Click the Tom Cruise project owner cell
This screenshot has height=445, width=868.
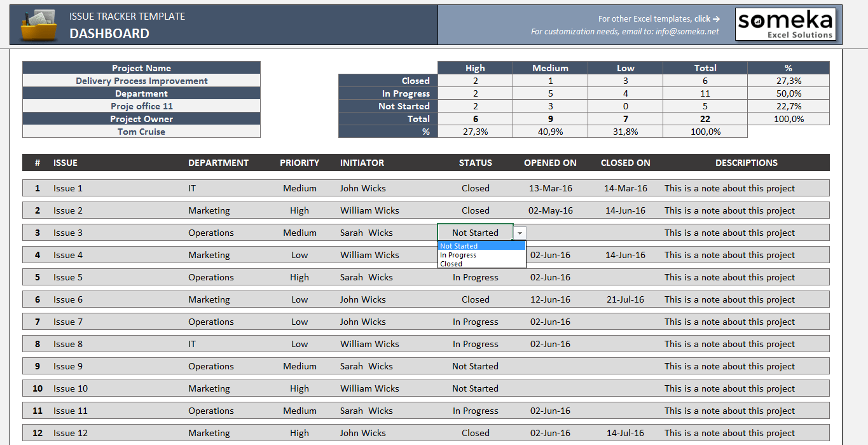coord(141,132)
